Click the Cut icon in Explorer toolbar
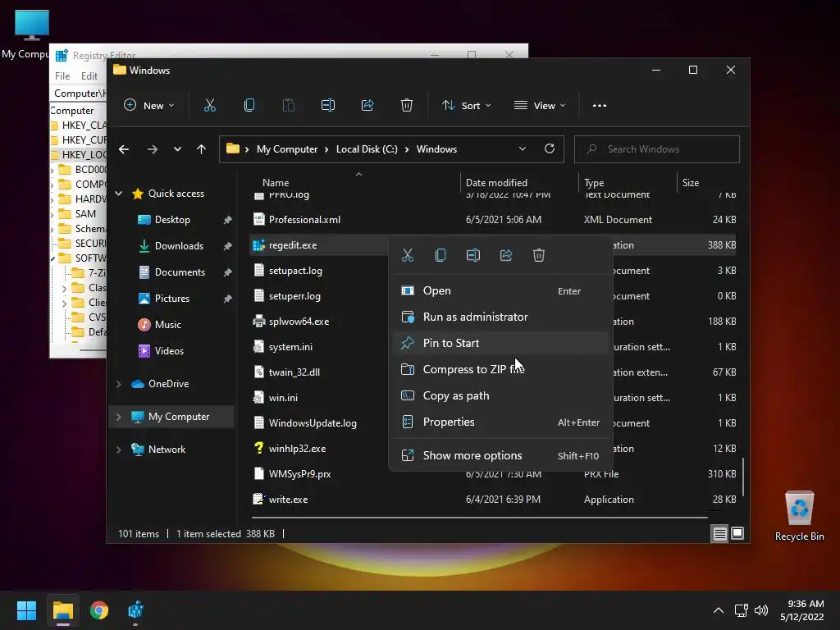The height and width of the screenshot is (630, 840). (x=209, y=106)
